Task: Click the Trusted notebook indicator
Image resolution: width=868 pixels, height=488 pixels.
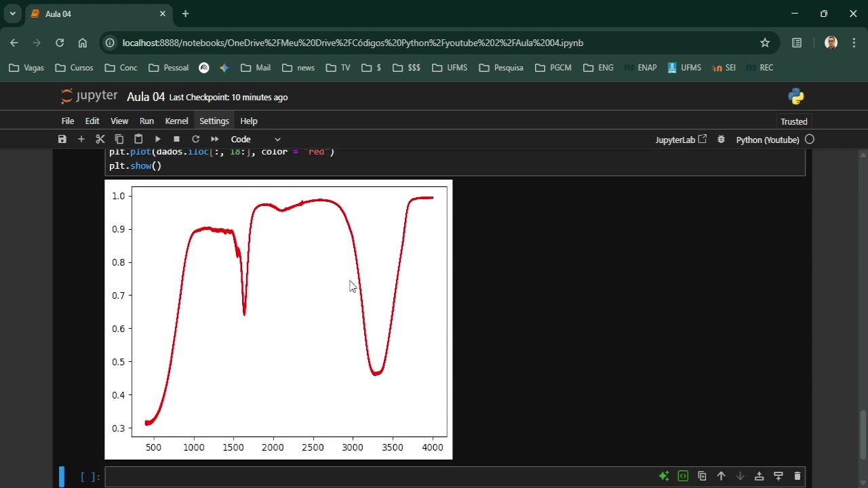Action: [794, 121]
